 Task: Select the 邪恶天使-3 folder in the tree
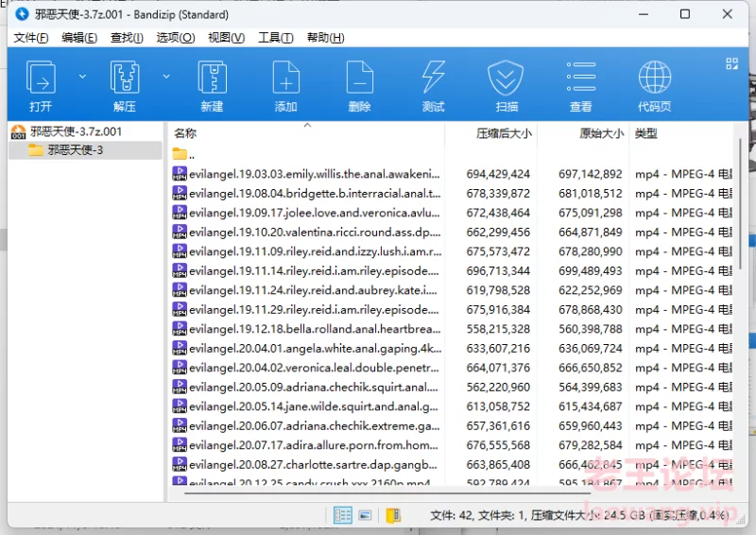(x=85, y=150)
